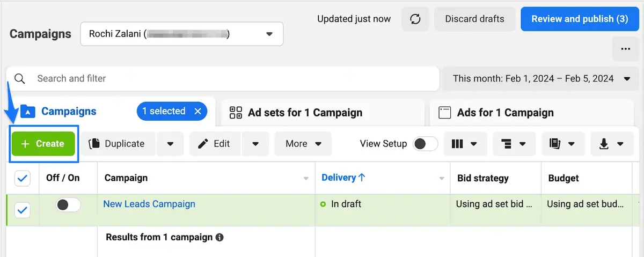Click the refresh data icon
644x257 pixels.
415,19
